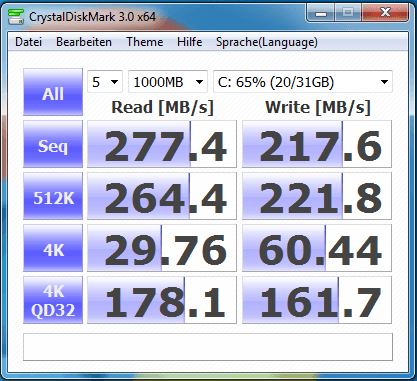Open the test count dropdown showing 5
The image size is (417, 381).
(105, 82)
